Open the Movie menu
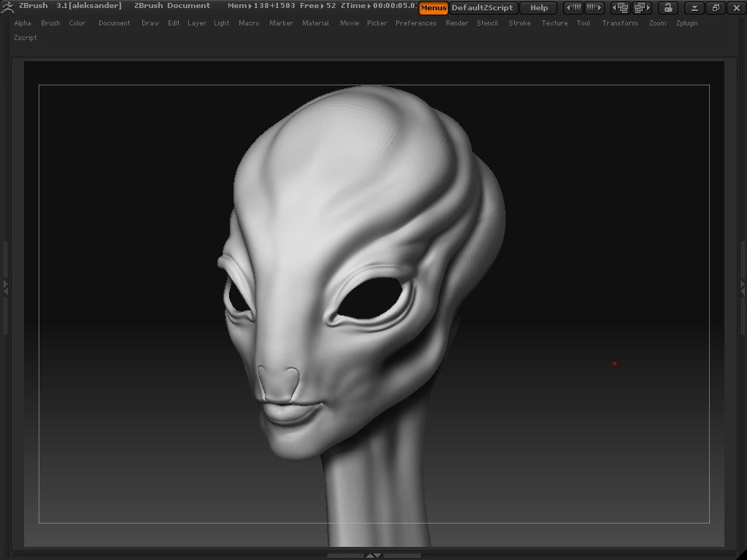The height and width of the screenshot is (560, 747). (349, 23)
